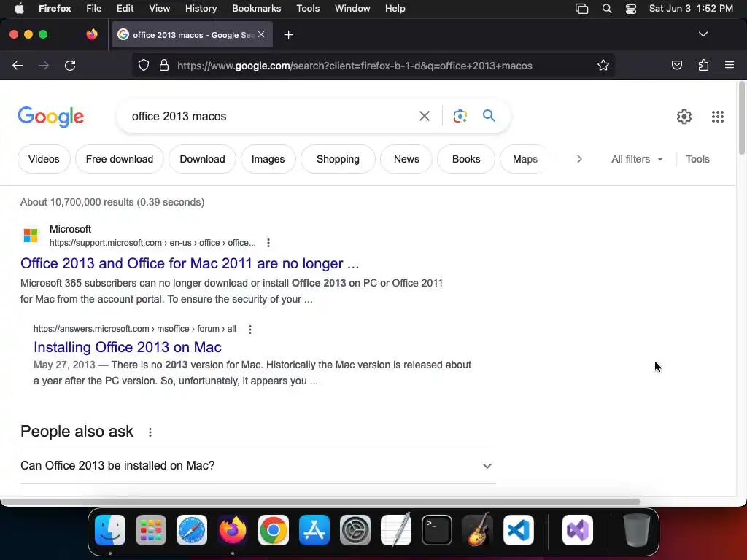The width and height of the screenshot is (747, 560).
Task: Open Spotlight search in the menu bar
Action: click(606, 9)
